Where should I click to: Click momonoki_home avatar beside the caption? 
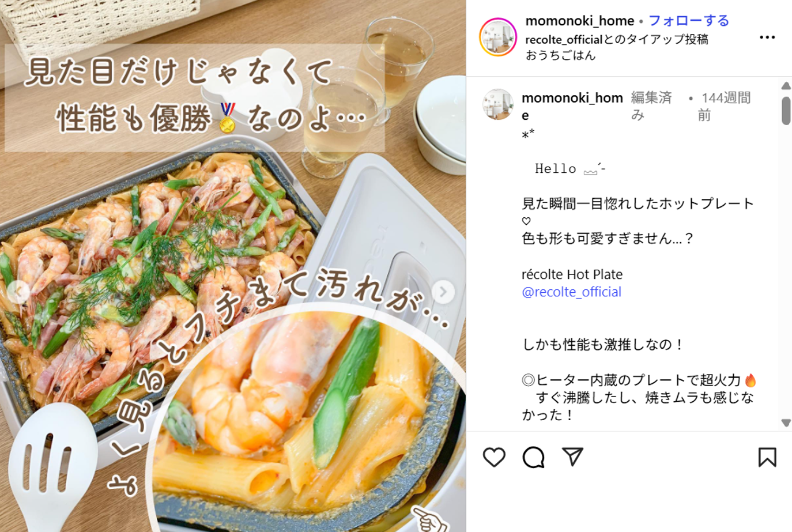pos(497,104)
